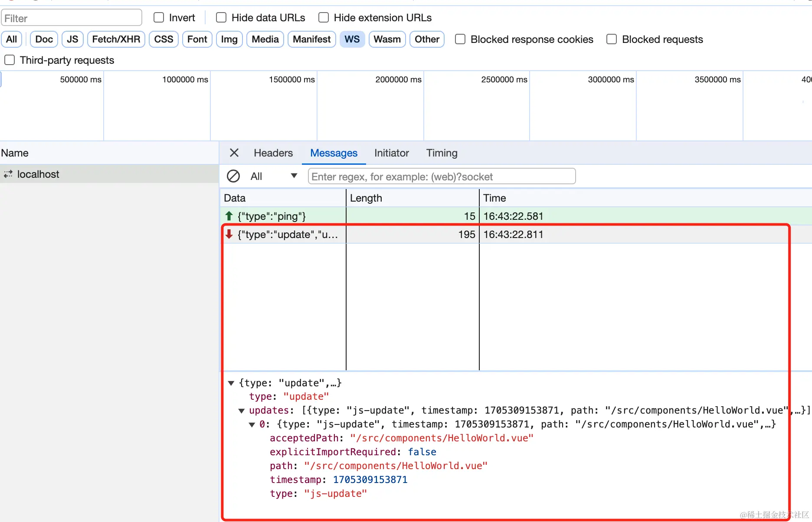Focus the message regex filter field

(442, 176)
